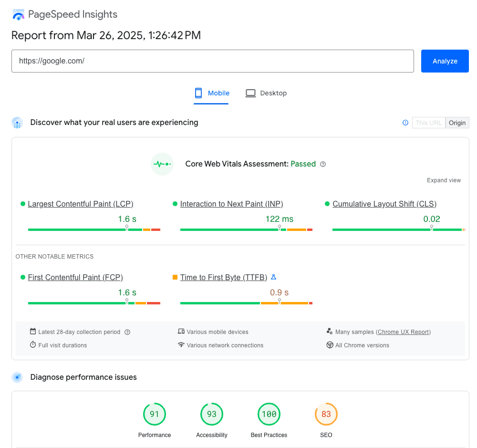Open the Chrome UX Report link

(x=404, y=332)
